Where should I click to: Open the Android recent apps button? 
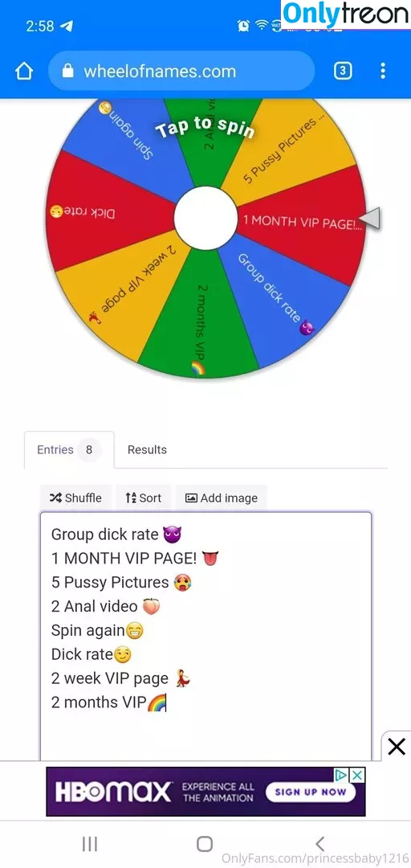coord(90,844)
